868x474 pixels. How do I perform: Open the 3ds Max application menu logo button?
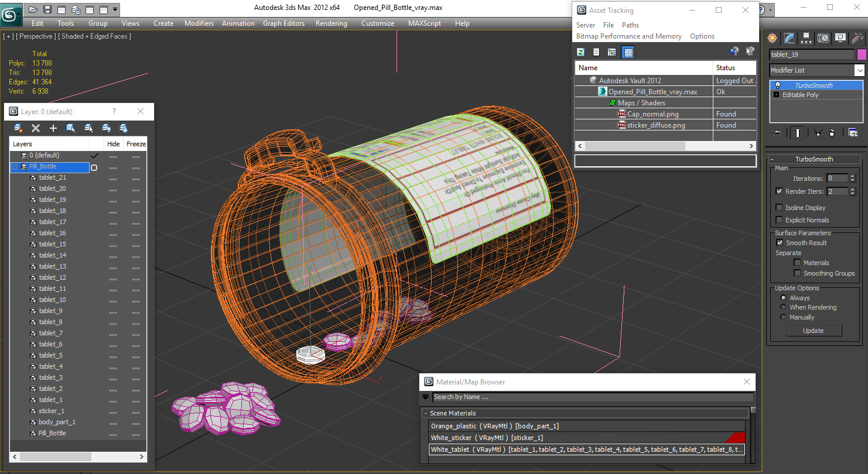11,13
